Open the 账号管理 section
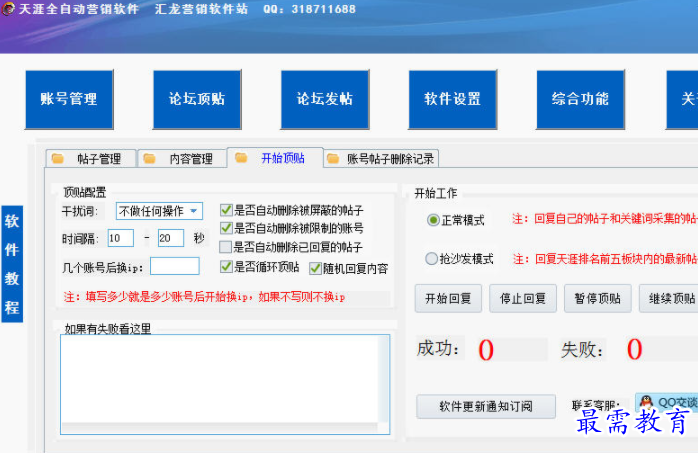698x453 pixels. pyautogui.click(x=69, y=99)
